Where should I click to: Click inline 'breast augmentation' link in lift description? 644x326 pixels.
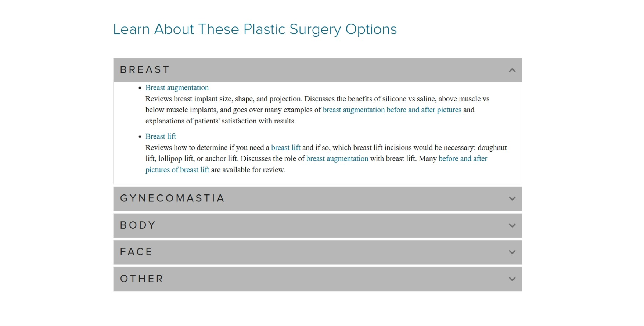coord(337,159)
